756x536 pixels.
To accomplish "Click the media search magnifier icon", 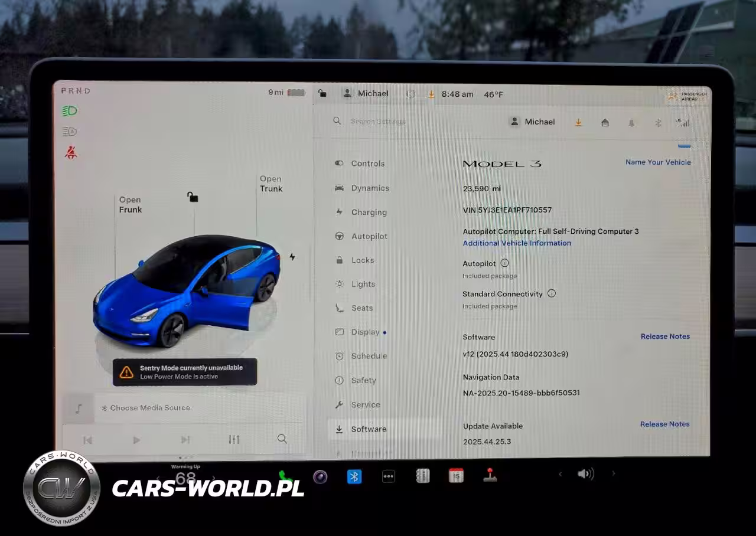I will click(x=282, y=439).
